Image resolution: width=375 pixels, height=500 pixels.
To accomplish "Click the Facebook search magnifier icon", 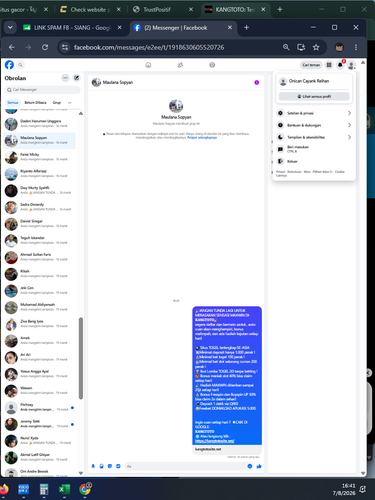I will [x=20, y=65].
